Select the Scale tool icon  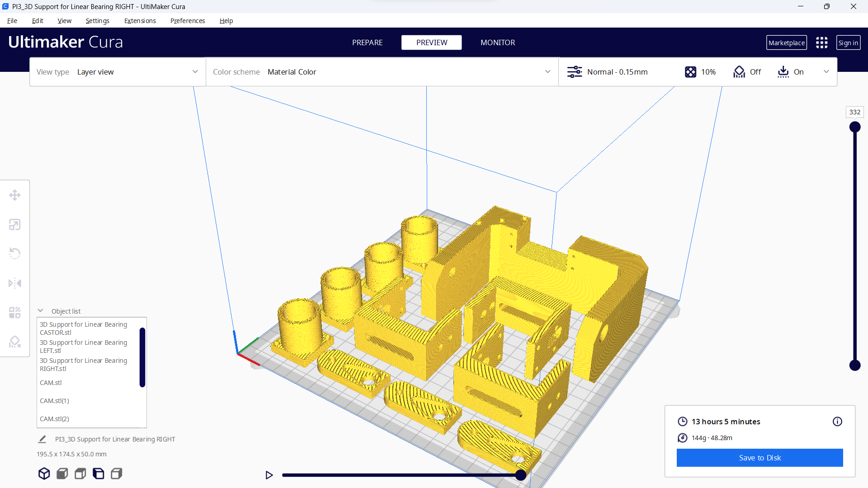[x=15, y=225]
